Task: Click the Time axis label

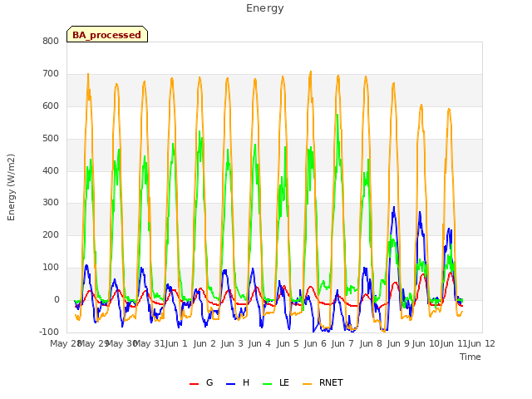Action: tap(470, 357)
